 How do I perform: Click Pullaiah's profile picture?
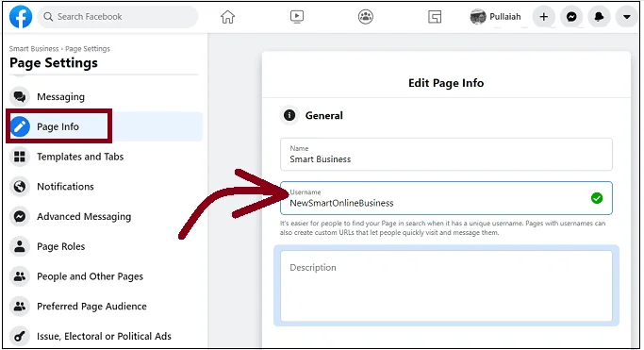(x=478, y=17)
